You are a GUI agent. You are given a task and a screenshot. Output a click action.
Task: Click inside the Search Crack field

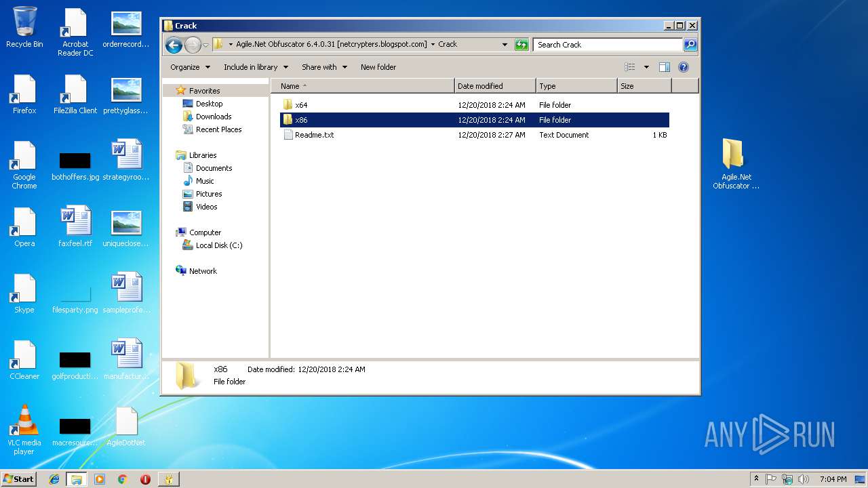pos(608,45)
